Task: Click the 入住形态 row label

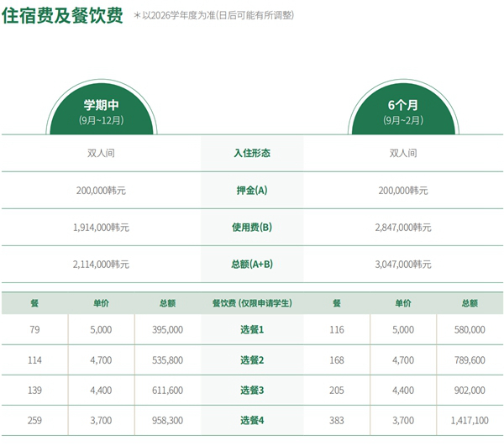Action: pyautogui.click(x=251, y=154)
